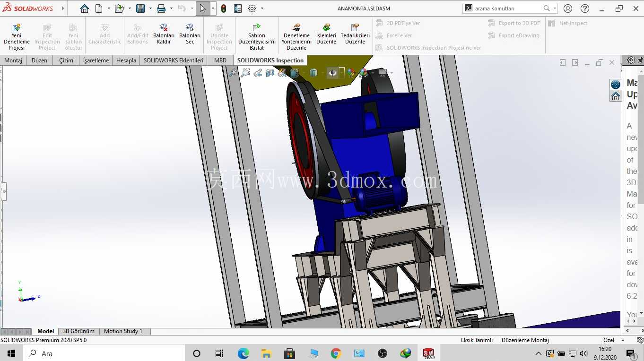Create a new document with New icon
This screenshot has width=644, height=361.
point(99,9)
